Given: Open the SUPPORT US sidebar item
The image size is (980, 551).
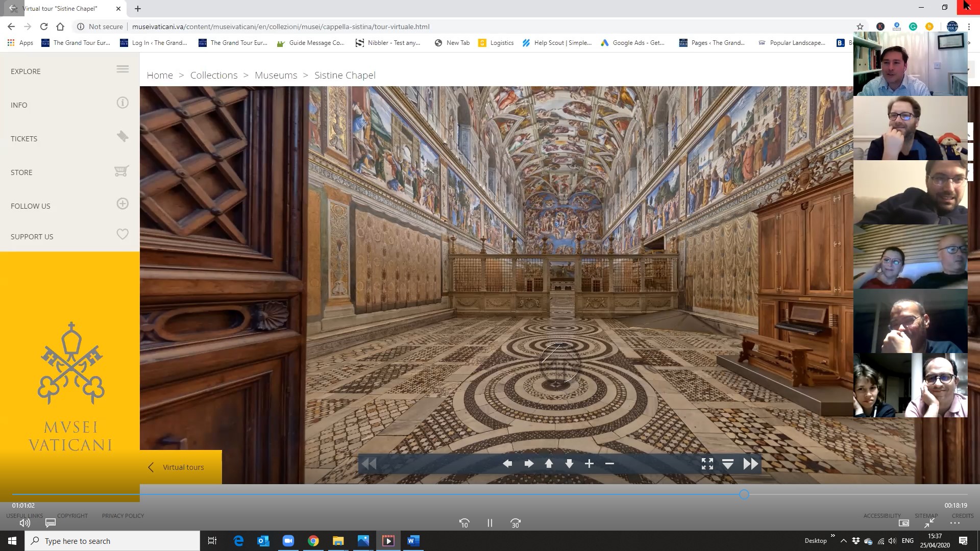Looking at the screenshot, I should coord(32,237).
